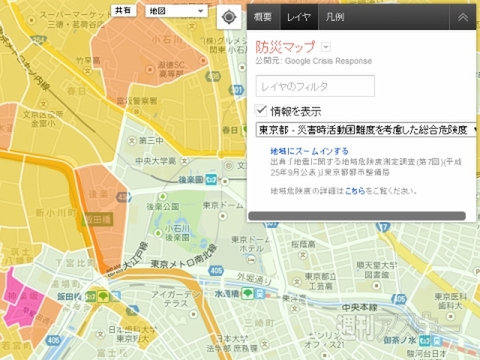480x360 pixels.
Task: Click the 後楽園 subway station icon
Action: point(211,180)
